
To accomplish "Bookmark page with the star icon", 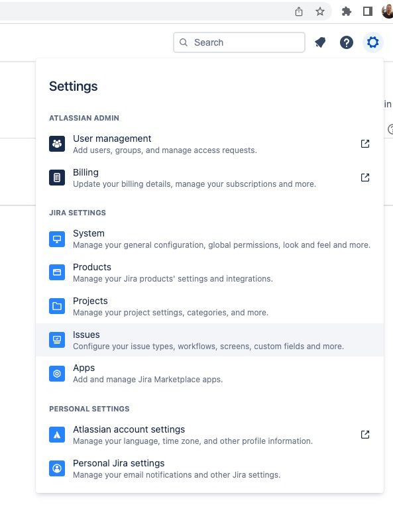I will [319, 11].
